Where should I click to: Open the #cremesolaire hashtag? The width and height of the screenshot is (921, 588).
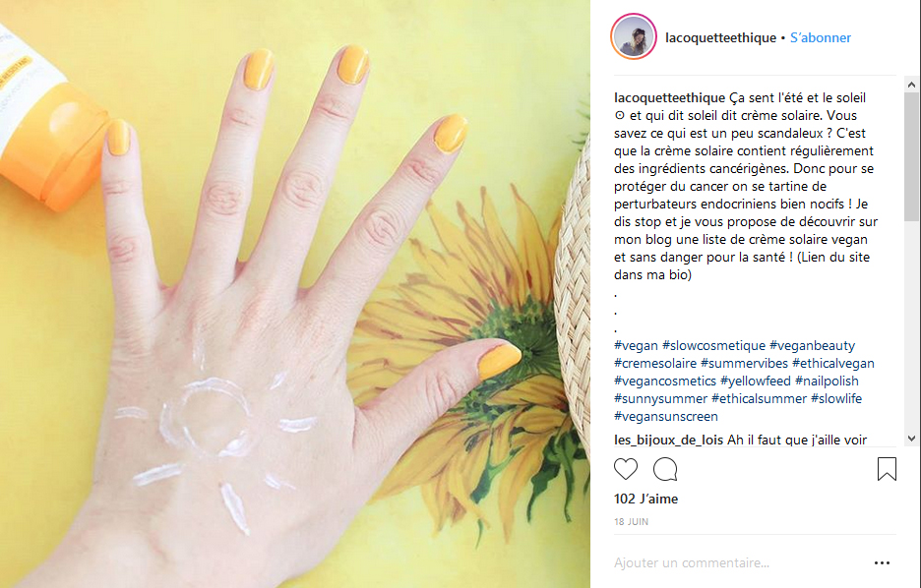(x=655, y=363)
